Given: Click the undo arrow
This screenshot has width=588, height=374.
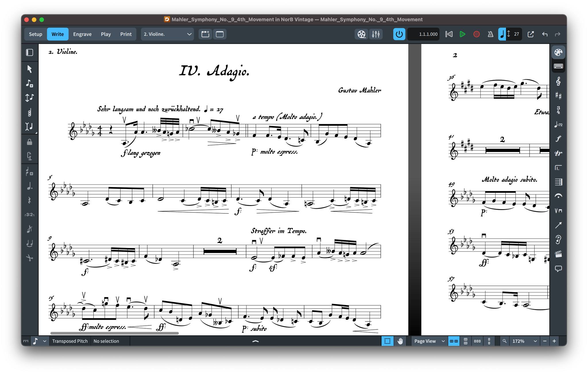Looking at the screenshot, I should (x=545, y=34).
